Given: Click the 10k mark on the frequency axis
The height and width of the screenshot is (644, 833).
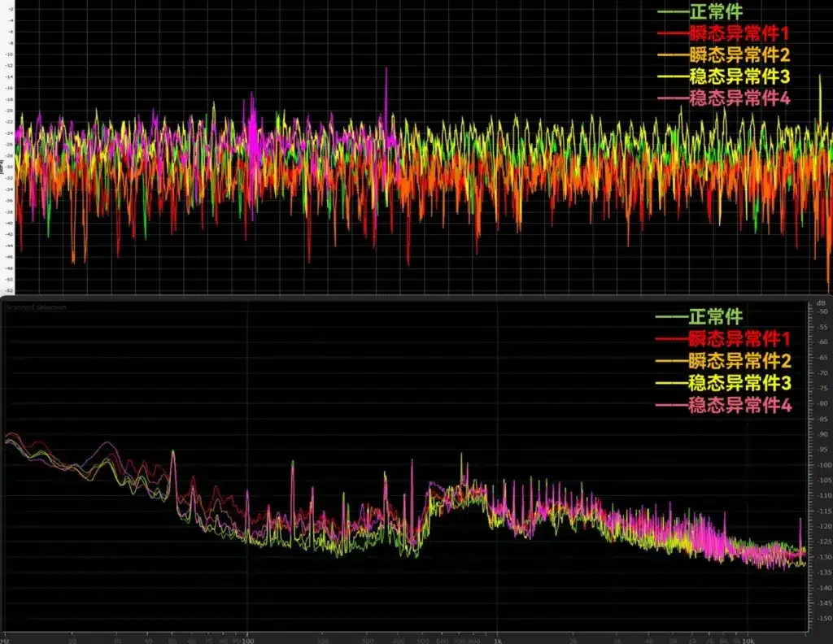Looking at the screenshot, I should pyautogui.click(x=748, y=640).
